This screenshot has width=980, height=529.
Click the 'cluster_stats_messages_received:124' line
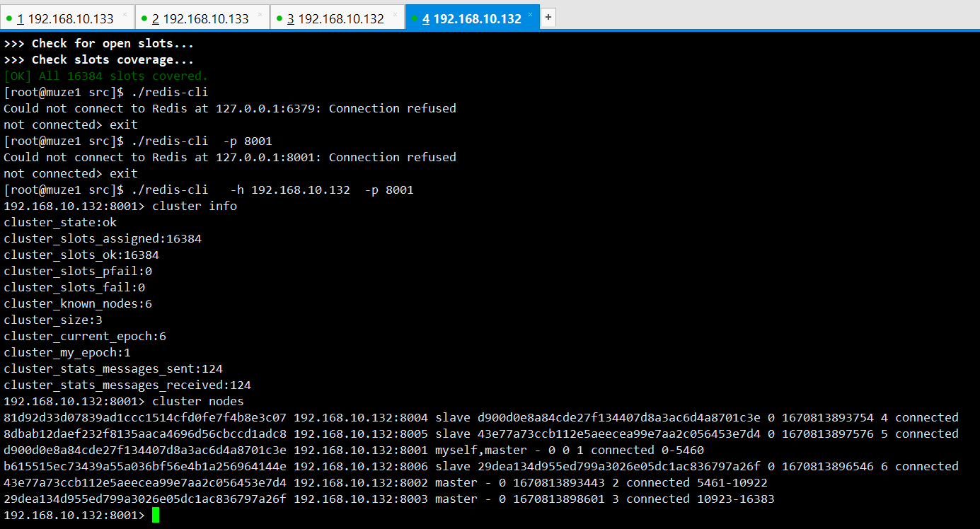(127, 385)
